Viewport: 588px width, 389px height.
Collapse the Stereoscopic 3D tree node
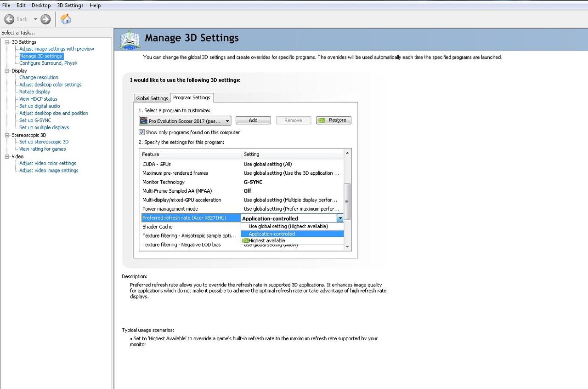[x=7, y=135]
